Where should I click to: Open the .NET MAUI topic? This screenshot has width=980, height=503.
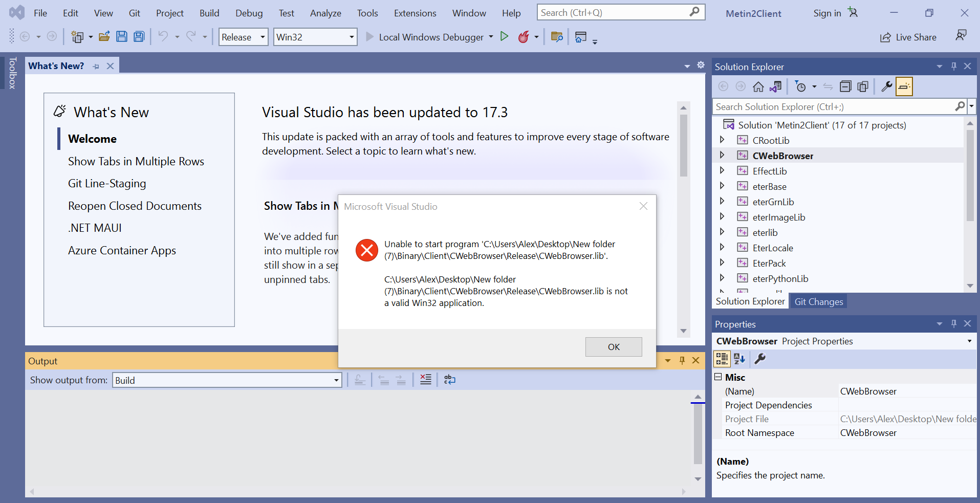[x=95, y=228]
